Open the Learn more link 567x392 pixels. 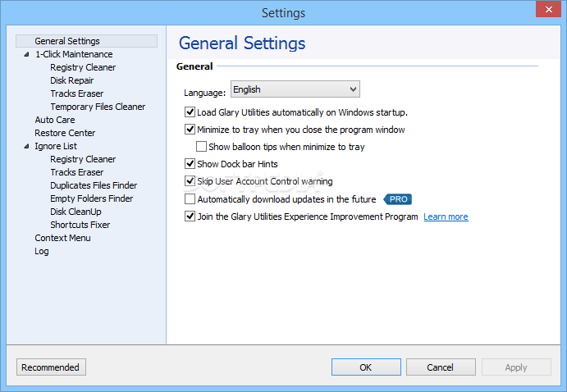tap(446, 217)
